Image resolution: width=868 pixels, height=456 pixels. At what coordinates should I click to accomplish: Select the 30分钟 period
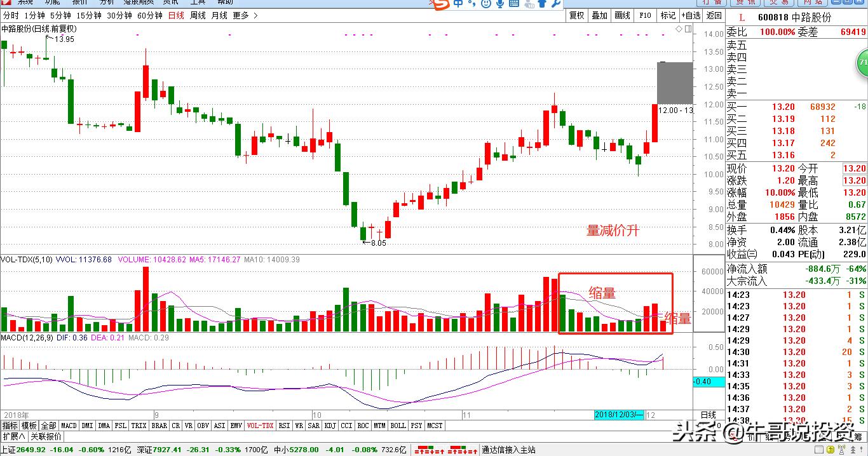click(119, 15)
